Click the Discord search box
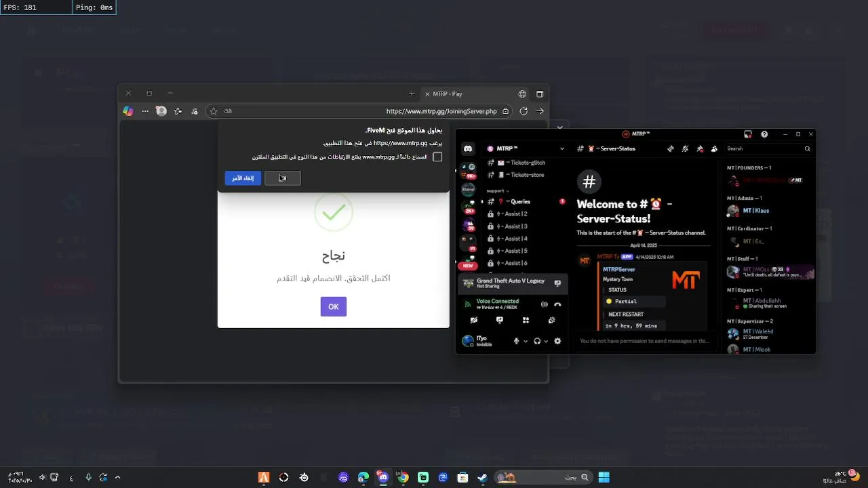Viewport: 868px width, 488px height. click(768, 148)
